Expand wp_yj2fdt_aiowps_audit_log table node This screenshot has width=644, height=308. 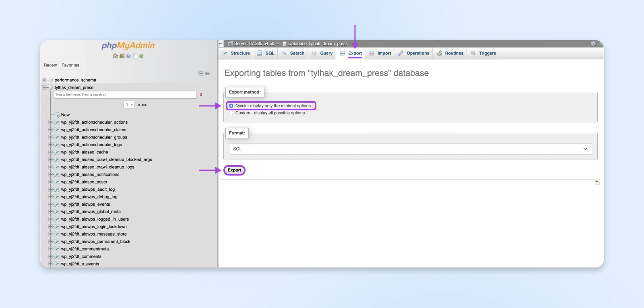[x=51, y=189]
